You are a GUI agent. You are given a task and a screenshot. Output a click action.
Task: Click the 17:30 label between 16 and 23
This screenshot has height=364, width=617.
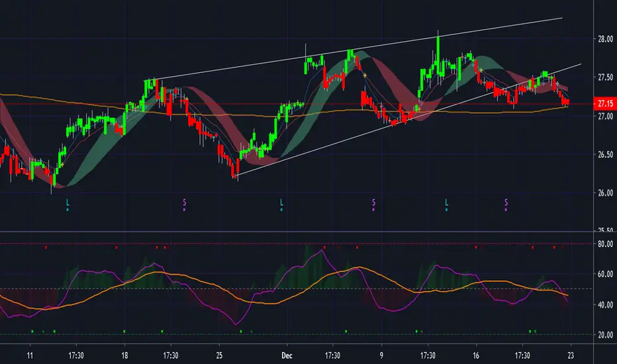point(522,356)
